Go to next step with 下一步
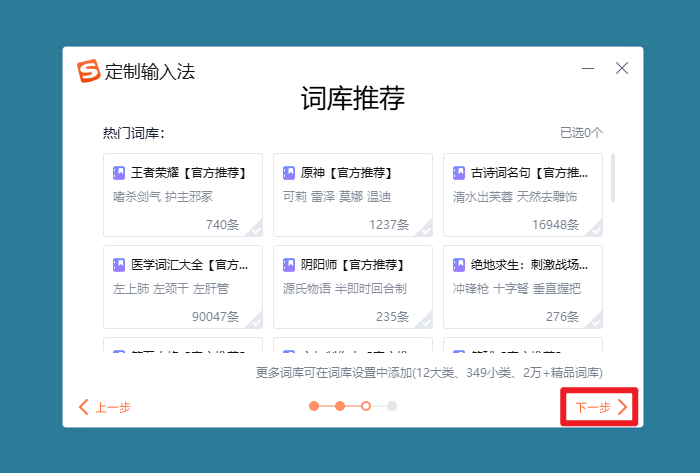Screen dimensions: 700x473 [x=599, y=407]
